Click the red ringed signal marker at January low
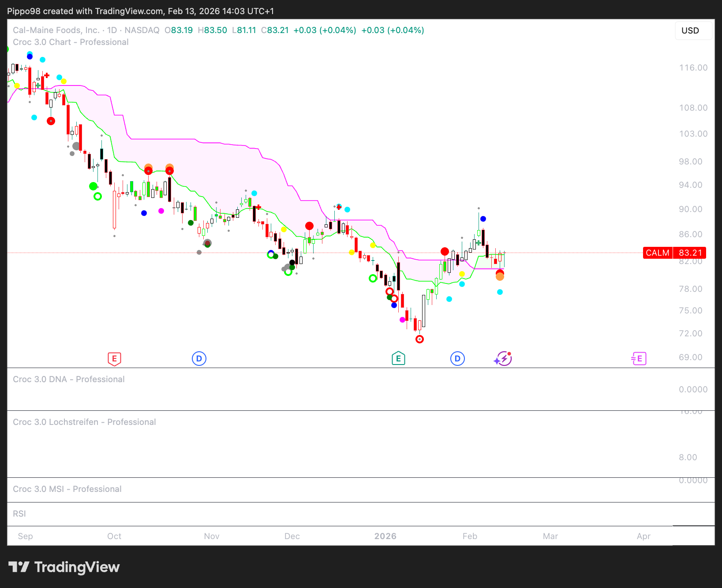This screenshot has height=588, width=722. [x=419, y=339]
